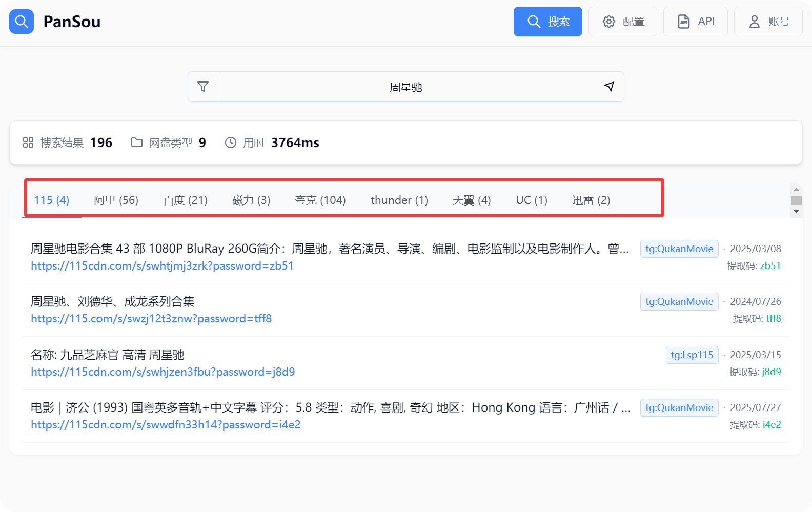Click the tg:Lsp115 source tag

tap(692, 355)
